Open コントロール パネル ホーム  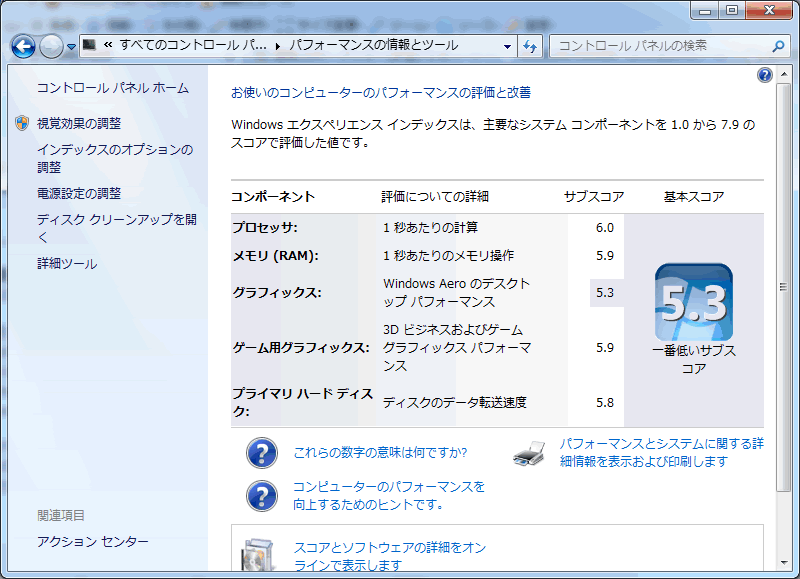(113, 88)
